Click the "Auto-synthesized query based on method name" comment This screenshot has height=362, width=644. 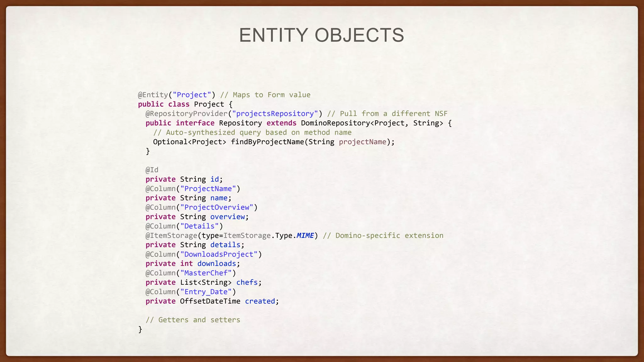coord(252,133)
